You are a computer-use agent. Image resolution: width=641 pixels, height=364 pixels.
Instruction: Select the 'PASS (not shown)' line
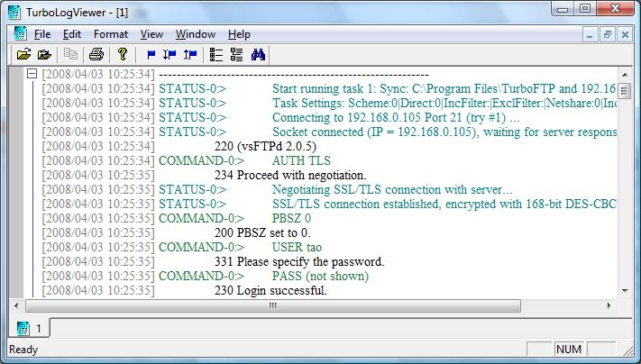321,277
